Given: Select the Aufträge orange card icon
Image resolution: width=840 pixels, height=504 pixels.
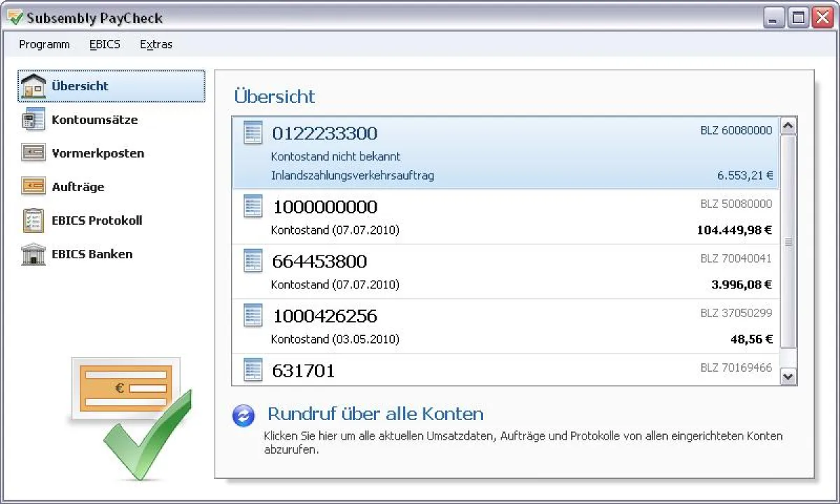Looking at the screenshot, I should [x=33, y=187].
